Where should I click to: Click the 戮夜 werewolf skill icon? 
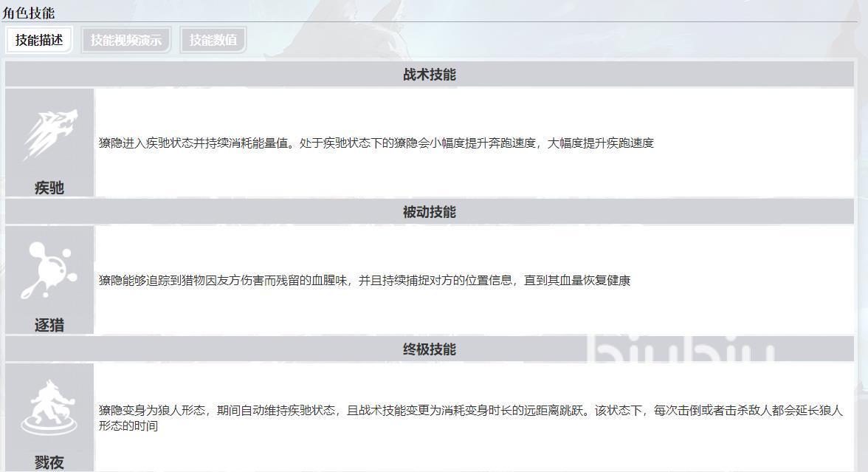(49, 408)
